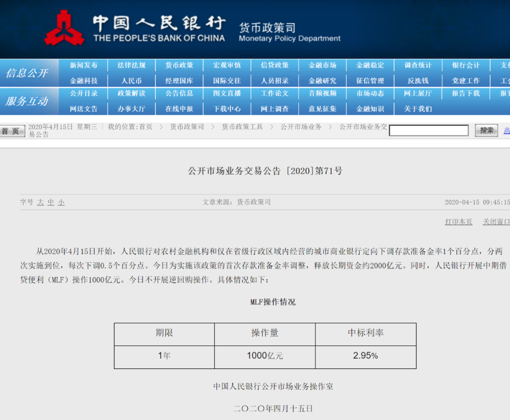Open 网上调查 link
The image size is (510, 420).
[275, 109]
